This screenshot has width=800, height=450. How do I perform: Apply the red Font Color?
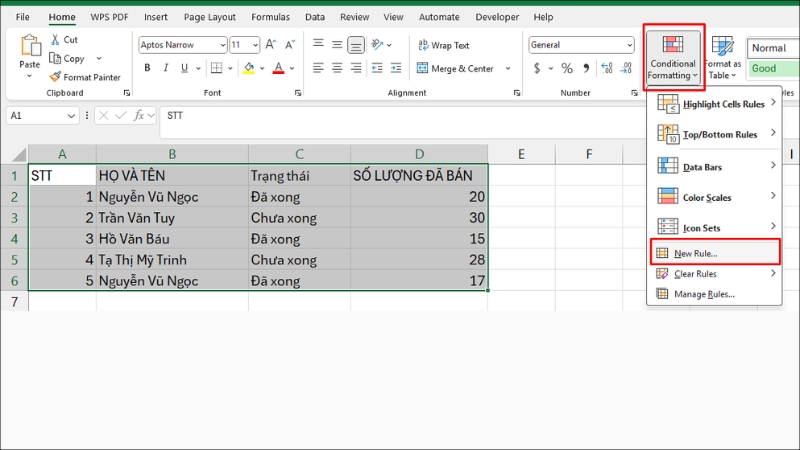click(x=278, y=68)
